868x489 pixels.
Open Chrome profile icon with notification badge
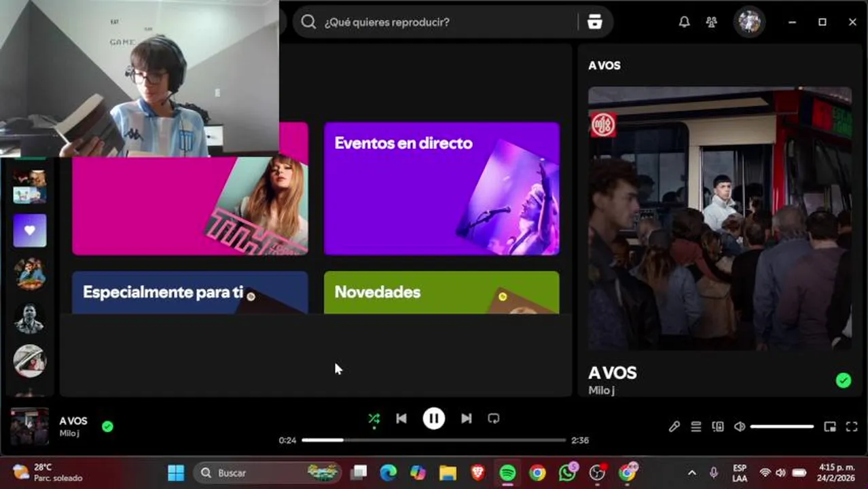pyautogui.click(x=628, y=473)
